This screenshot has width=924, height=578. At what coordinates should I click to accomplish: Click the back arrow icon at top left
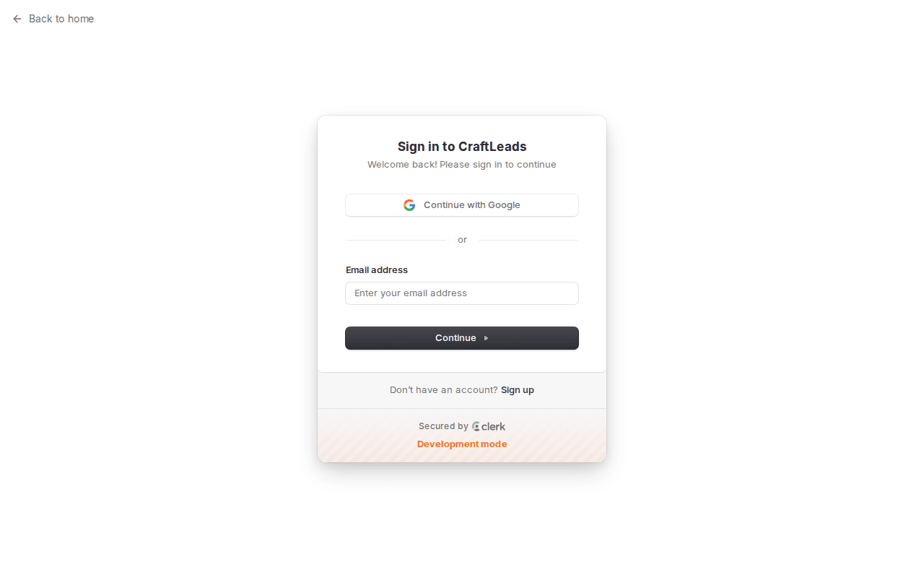[17, 19]
